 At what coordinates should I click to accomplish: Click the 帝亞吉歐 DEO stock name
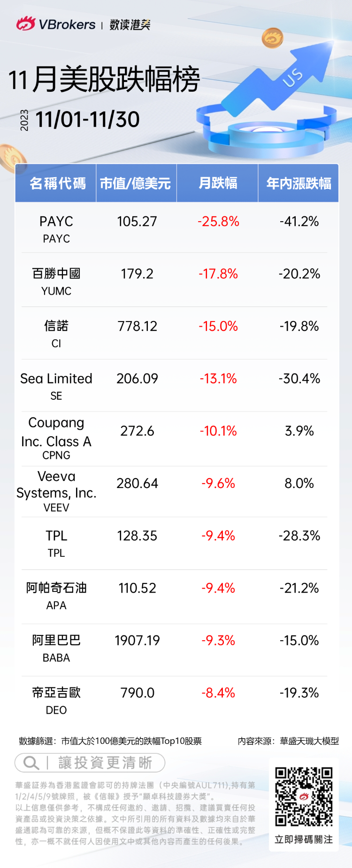tap(56, 700)
